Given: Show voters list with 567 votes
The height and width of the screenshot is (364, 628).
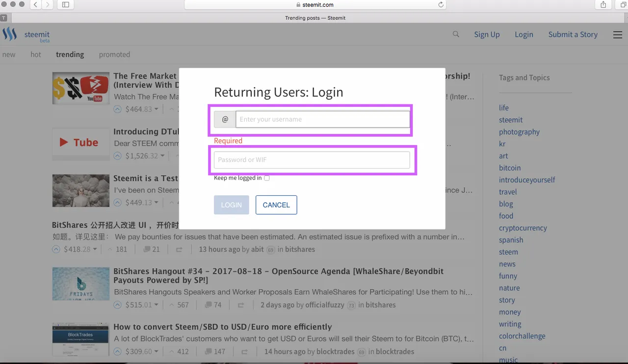Looking at the screenshot, I should point(179,305).
